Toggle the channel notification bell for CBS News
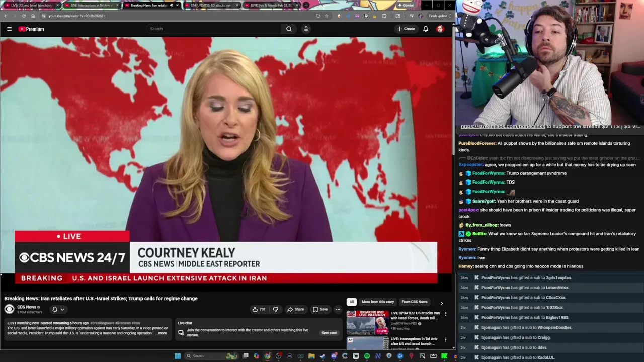The height and width of the screenshot is (362, 644). click(58, 309)
